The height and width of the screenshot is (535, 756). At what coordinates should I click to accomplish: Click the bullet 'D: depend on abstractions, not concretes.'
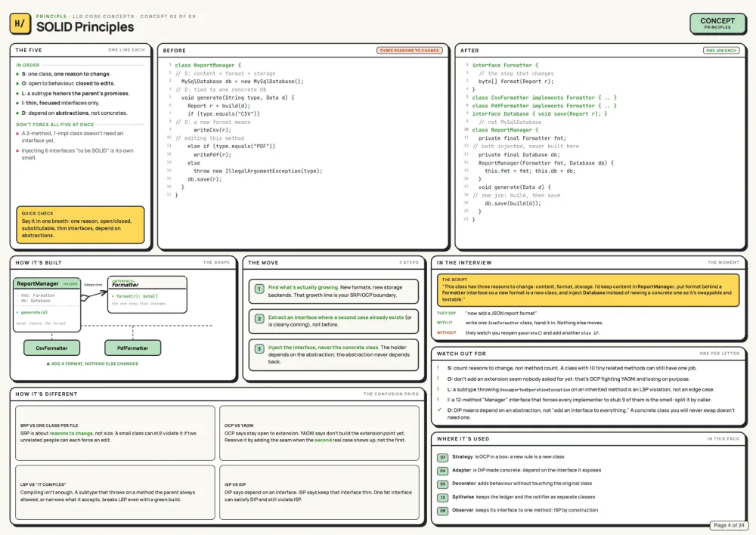74,113
